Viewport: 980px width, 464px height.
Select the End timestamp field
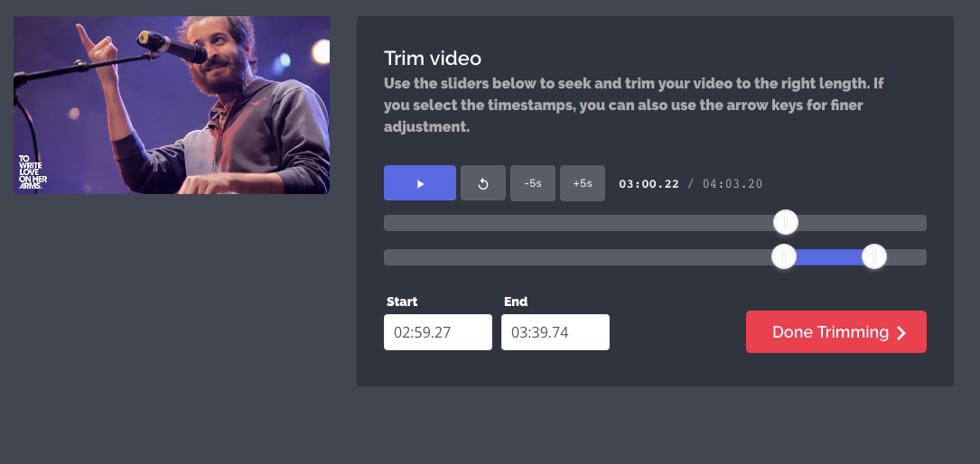click(x=555, y=332)
